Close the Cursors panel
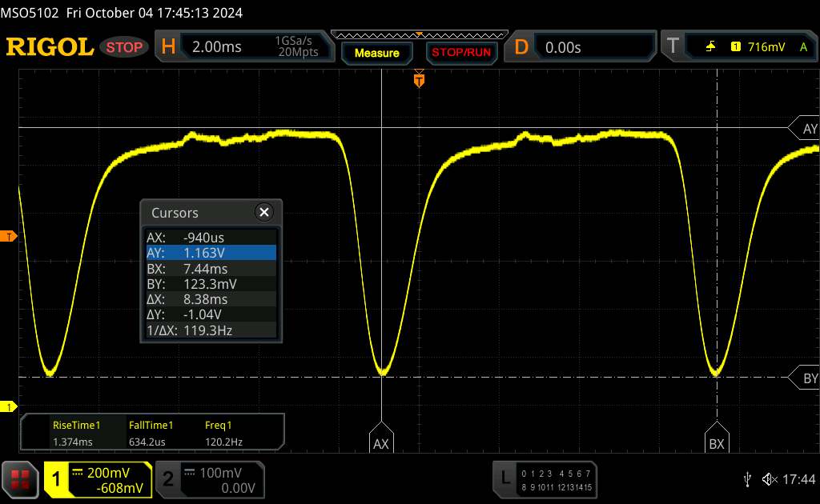The width and height of the screenshot is (820, 504). [264, 212]
